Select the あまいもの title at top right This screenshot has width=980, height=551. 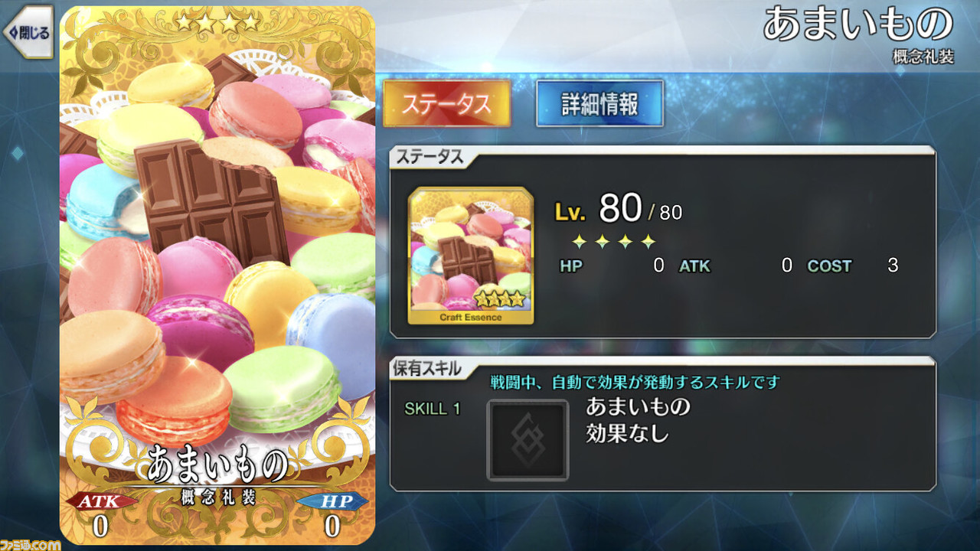tap(858, 25)
